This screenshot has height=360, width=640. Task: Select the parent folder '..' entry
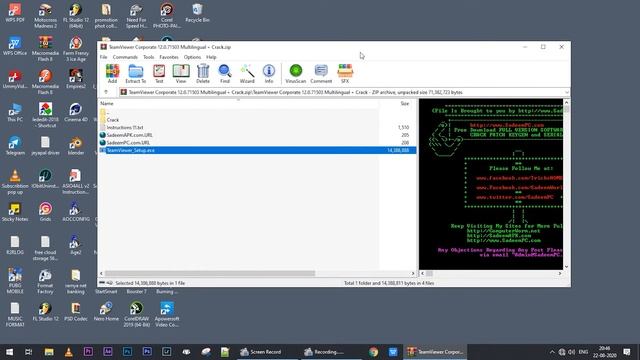coord(257,112)
